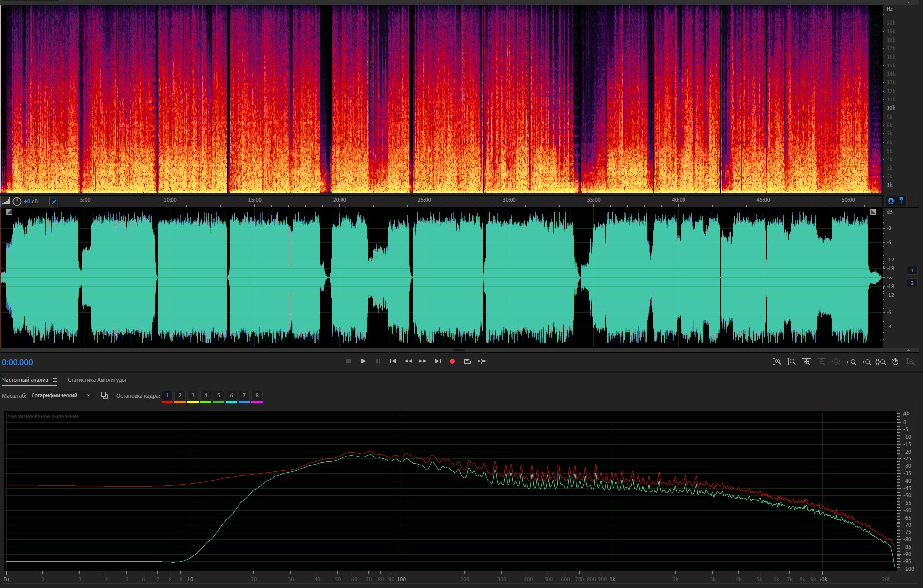Zoom in time
The height and width of the screenshot is (588, 923).
[x=807, y=362]
